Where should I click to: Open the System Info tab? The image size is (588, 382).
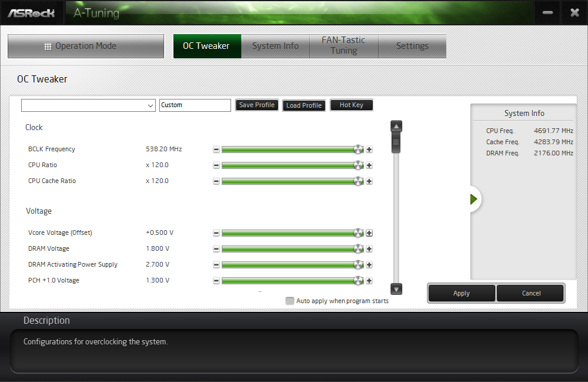click(x=275, y=46)
